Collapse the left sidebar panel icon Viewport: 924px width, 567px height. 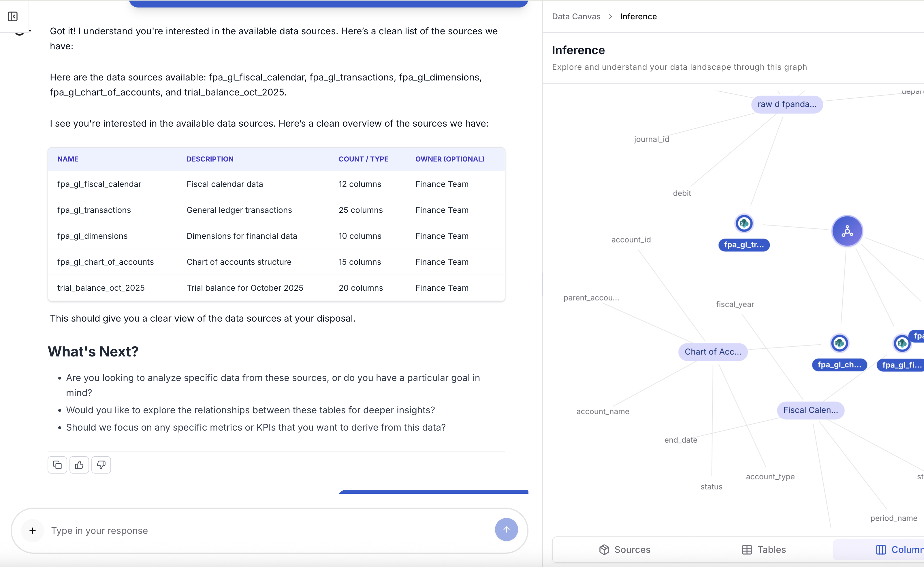coord(13,16)
